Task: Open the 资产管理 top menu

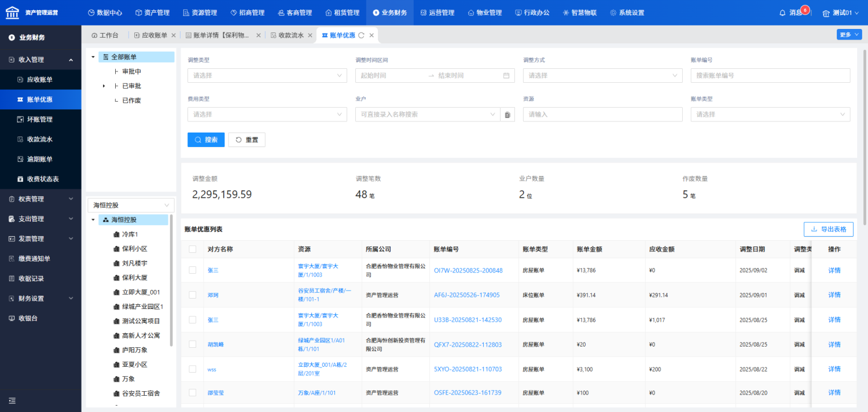Action: click(x=152, y=12)
